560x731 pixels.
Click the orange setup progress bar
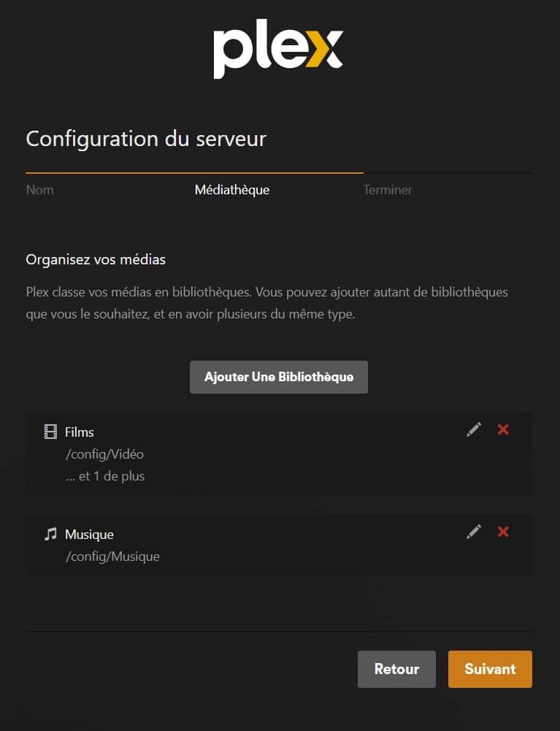tap(194, 173)
